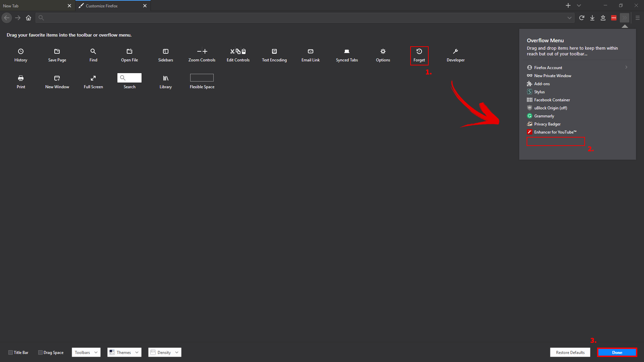Viewport: 644px width, 362px height.
Task: Click the Reload toolbar button
Action: (582, 18)
